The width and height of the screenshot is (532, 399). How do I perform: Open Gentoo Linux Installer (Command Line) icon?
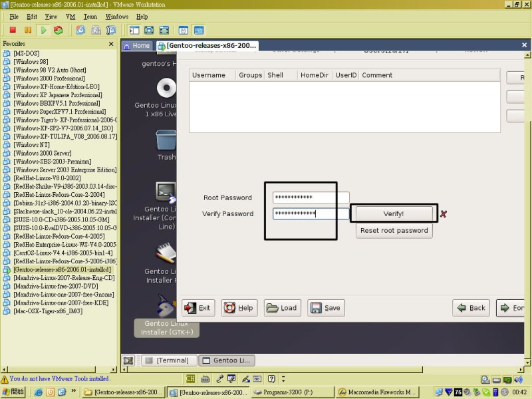click(x=166, y=192)
